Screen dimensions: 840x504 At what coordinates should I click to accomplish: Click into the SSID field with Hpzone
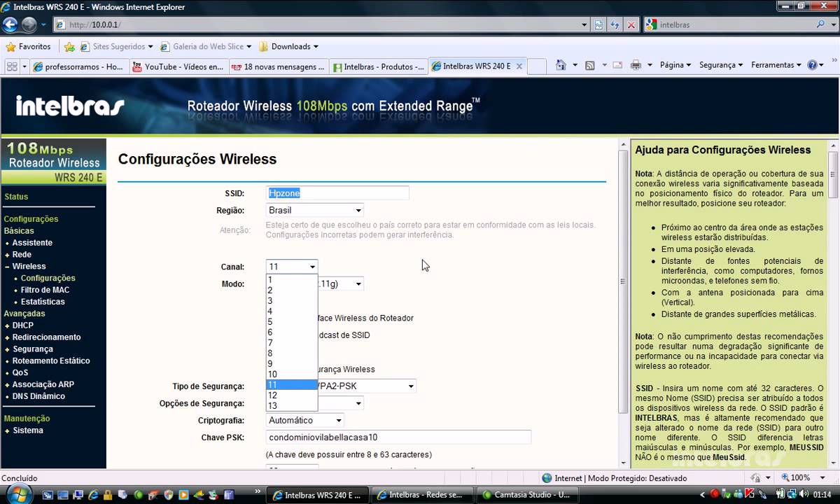[x=337, y=193]
